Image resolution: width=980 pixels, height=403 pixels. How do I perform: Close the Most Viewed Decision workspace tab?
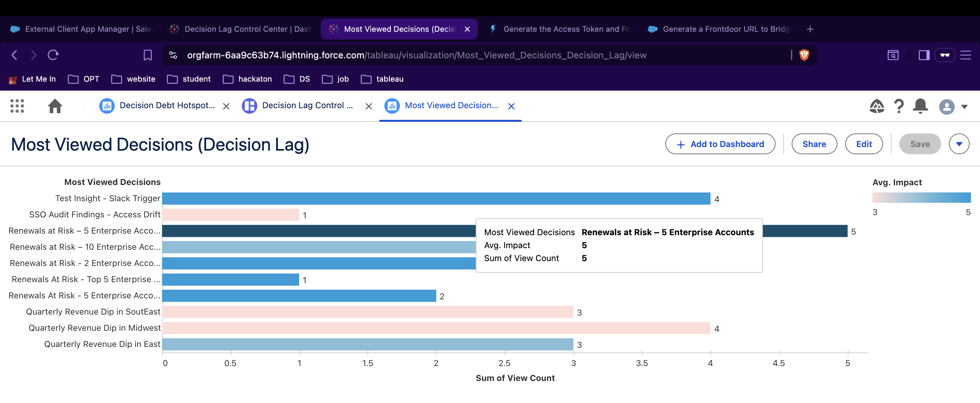tap(511, 106)
